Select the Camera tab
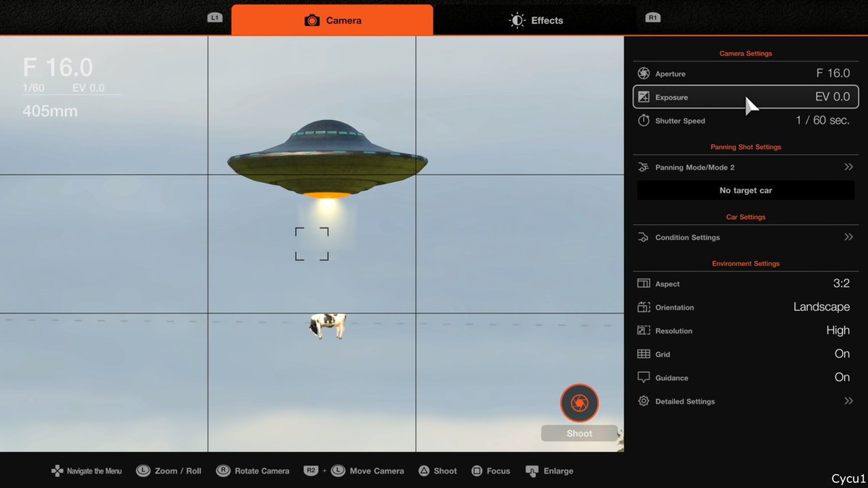Image resolution: width=868 pixels, height=488 pixels. tap(333, 20)
